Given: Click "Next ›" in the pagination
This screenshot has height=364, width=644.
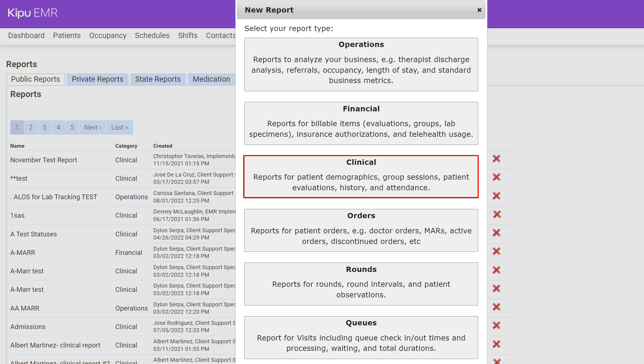Looking at the screenshot, I should click(x=92, y=127).
